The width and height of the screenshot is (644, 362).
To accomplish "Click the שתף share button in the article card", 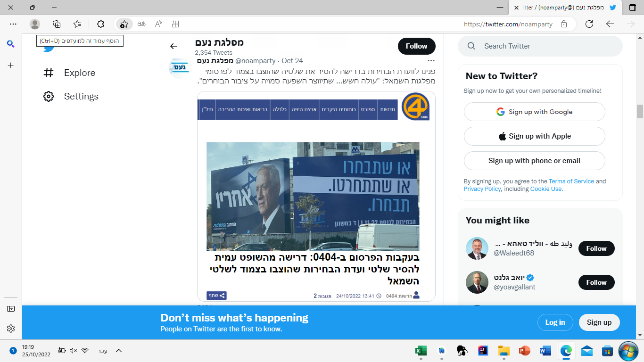I will [216, 296].
